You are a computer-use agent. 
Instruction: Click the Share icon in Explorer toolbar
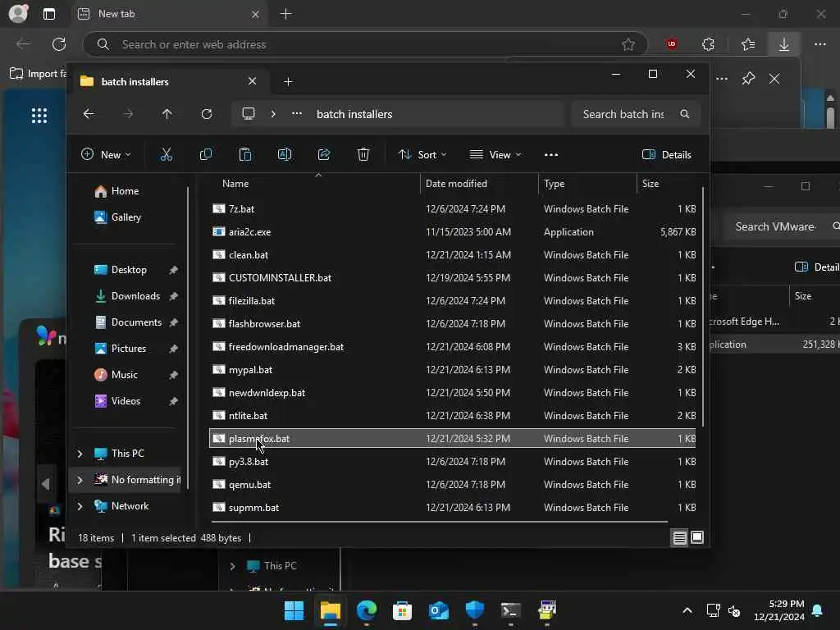(323, 155)
